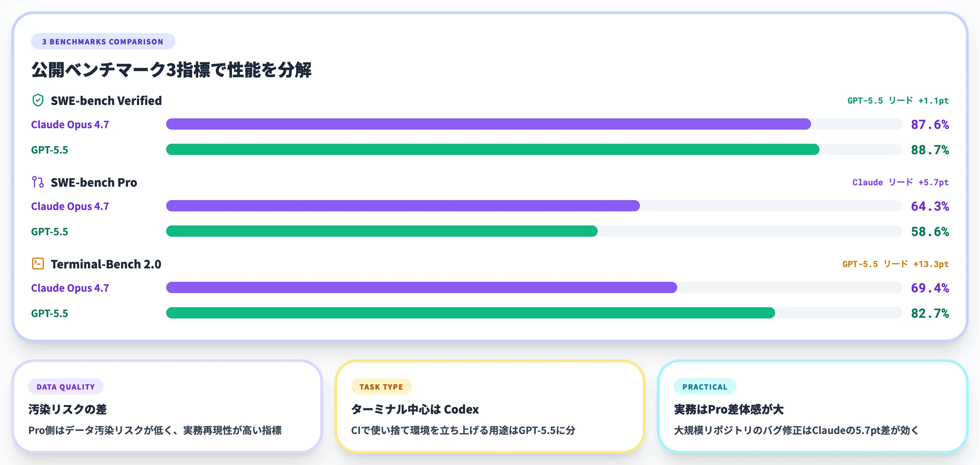This screenshot has height=465, width=980.
Task: Click the 'GPT-5.5 リード +1.1pt' note
Action: [x=898, y=100]
